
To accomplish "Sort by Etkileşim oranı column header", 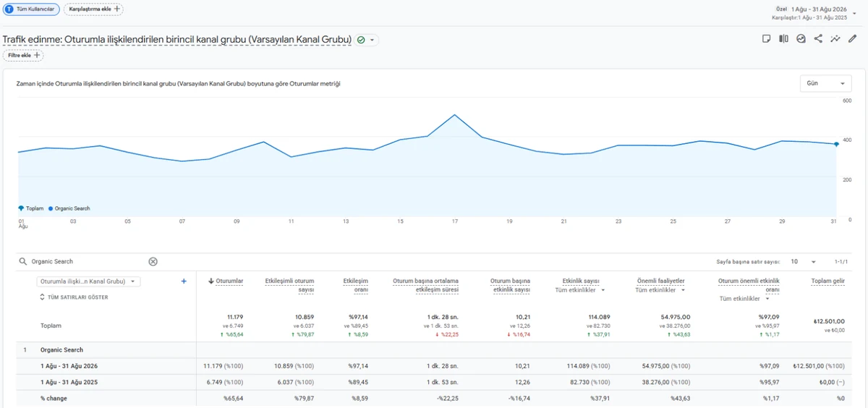I will tap(355, 285).
